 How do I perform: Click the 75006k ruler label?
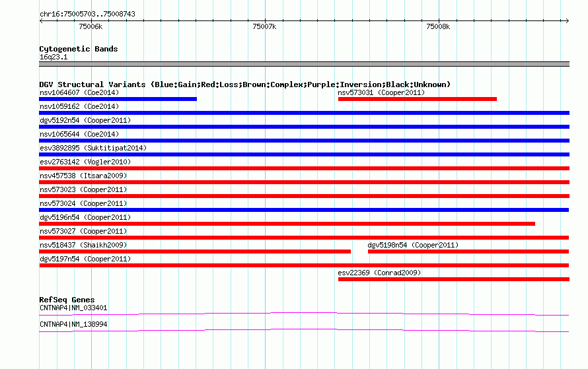(x=91, y=26)
